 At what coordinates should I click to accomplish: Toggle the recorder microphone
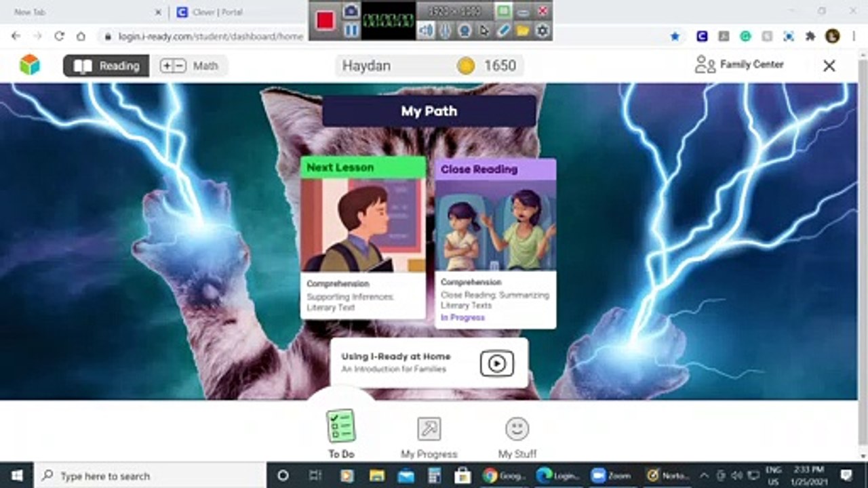point(445,30)
